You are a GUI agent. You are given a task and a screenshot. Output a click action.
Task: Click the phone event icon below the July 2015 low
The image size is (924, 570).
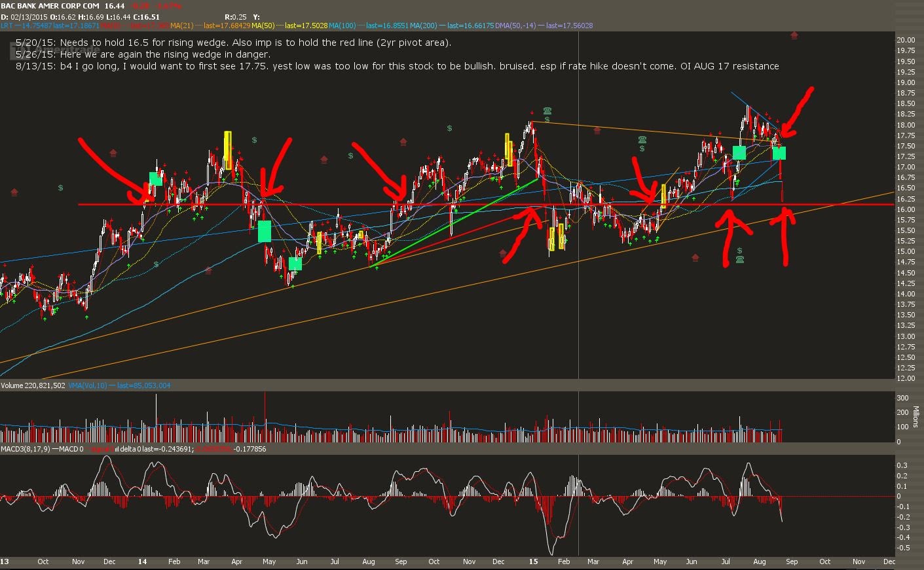click(x=739, y=260)
